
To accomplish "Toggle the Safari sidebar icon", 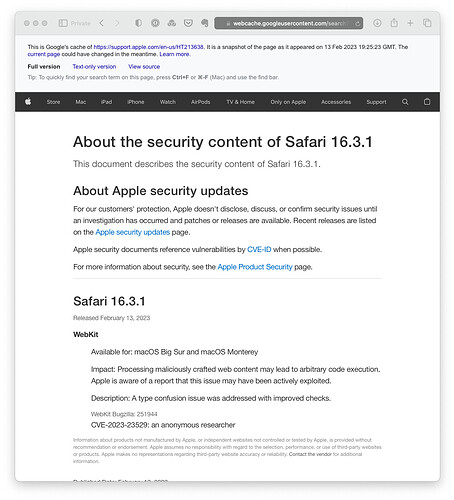I will [63, 23].
